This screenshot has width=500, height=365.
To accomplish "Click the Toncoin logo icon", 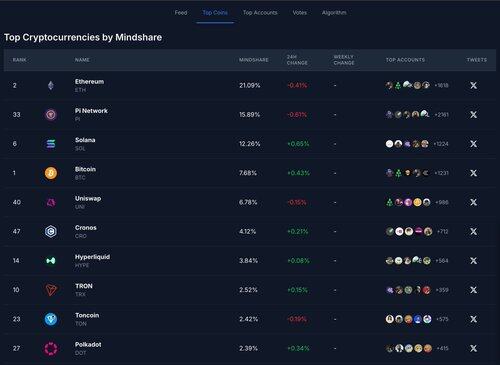I will [51, 319].
